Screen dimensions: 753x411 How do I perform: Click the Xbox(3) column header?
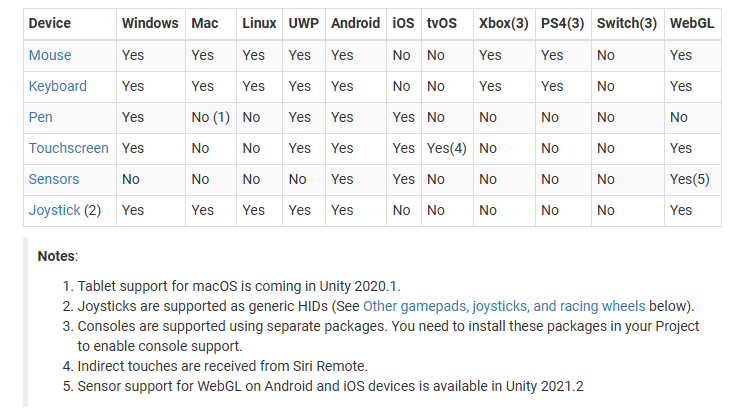click(503, 23)
